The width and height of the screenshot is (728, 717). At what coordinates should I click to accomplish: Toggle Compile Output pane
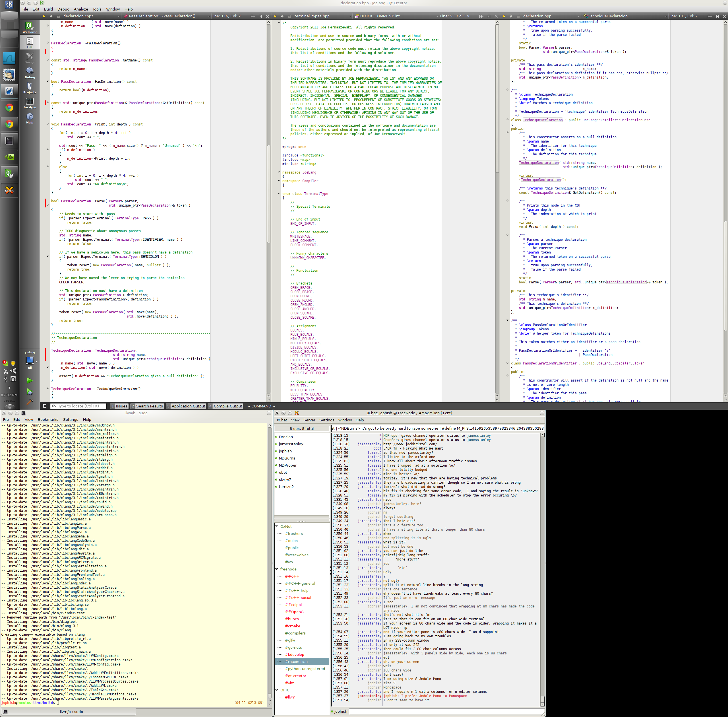click(x=226, y=406)
